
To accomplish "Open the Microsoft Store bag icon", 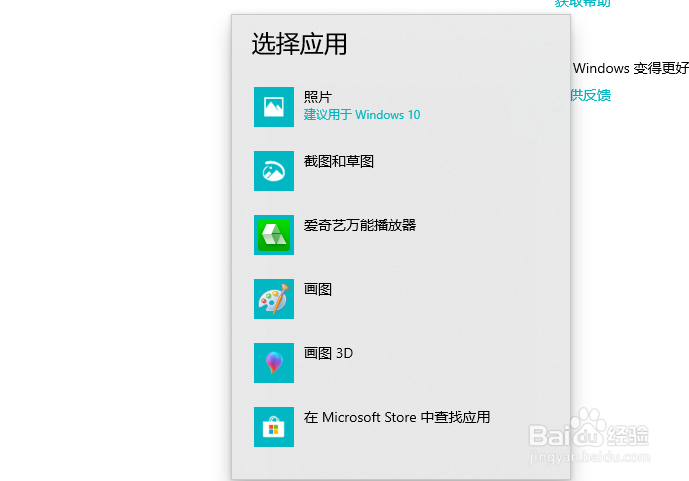I will tap(274, 427).
